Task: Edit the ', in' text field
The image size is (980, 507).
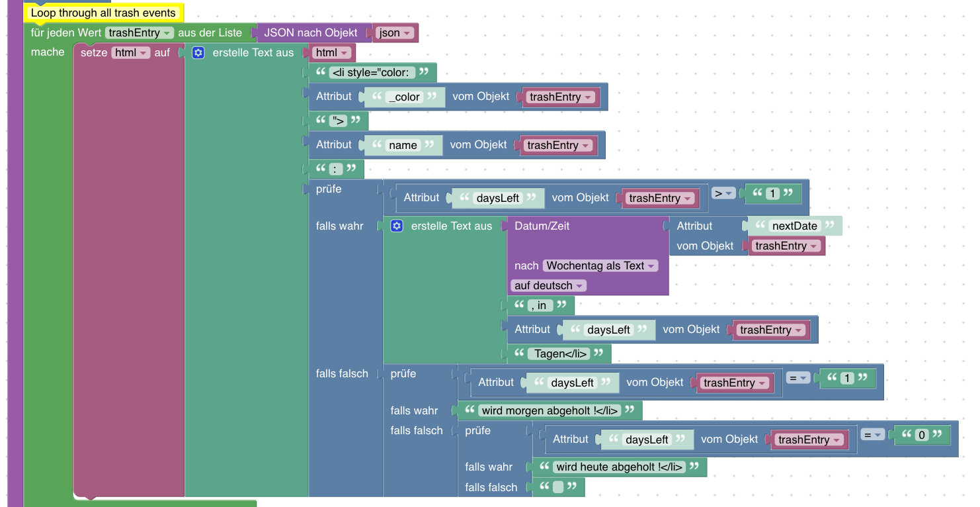Action: pos(539,306)
